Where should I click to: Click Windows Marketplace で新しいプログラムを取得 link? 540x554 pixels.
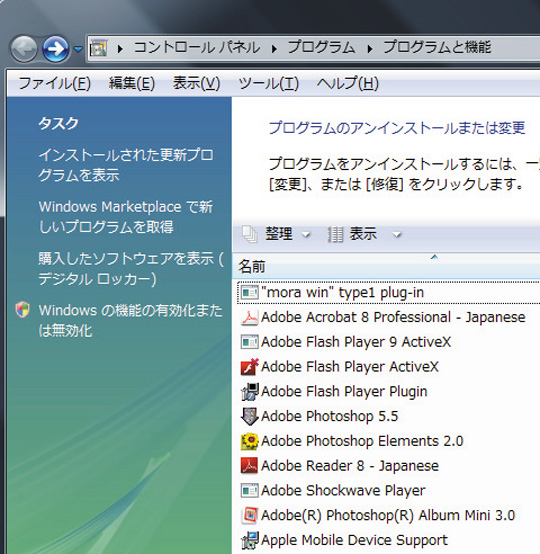[126, 217]
